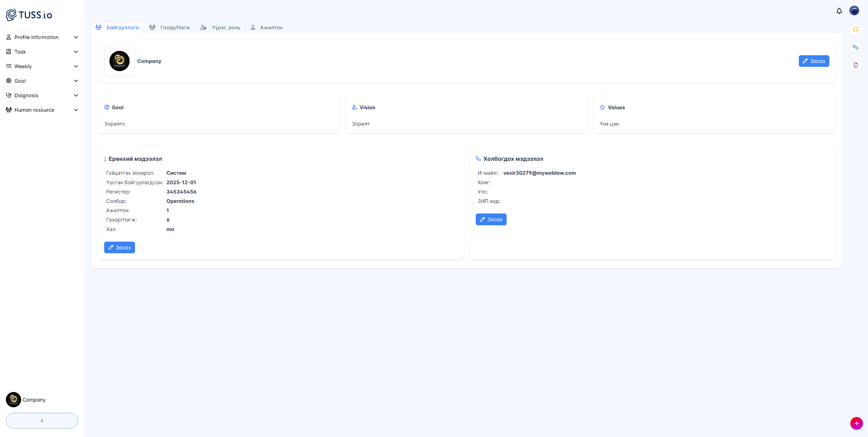Open the notifications bell icon

839,11
